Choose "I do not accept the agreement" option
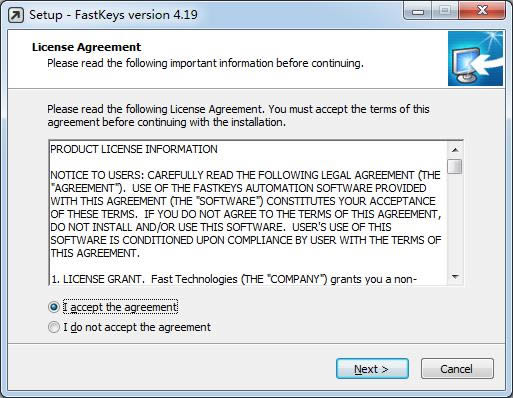513x398 pixels. point(54,327)
